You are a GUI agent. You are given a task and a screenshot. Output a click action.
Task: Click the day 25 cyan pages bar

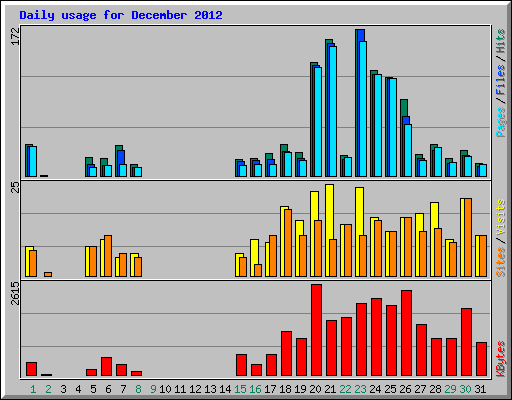393,128
